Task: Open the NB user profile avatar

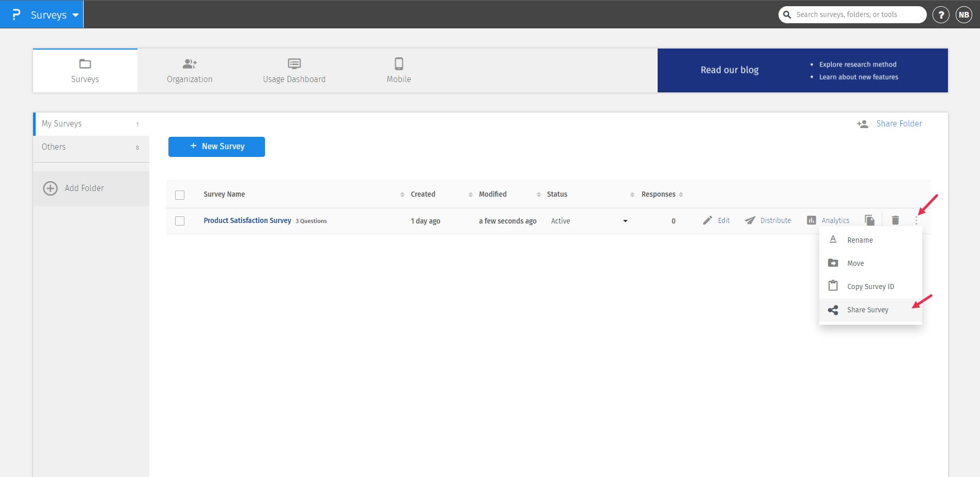Action: [964, 15]
